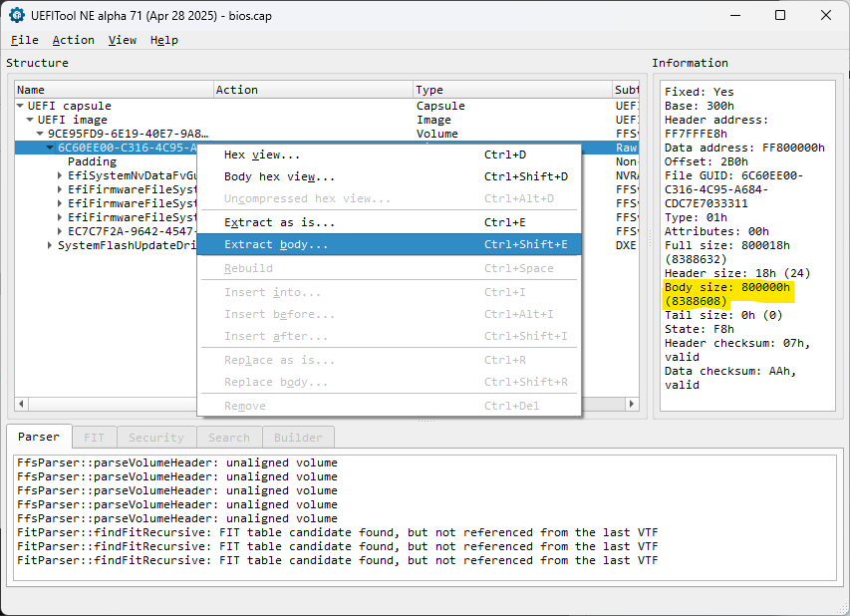Switch to the Search tab
The image size is (850, 616).
[x=229, y=438]
